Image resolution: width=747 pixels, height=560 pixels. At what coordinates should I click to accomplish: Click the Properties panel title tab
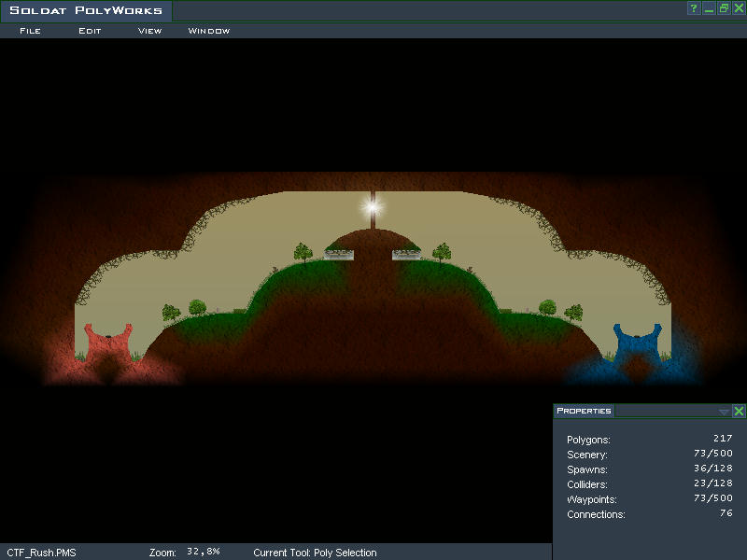(584, 411)
